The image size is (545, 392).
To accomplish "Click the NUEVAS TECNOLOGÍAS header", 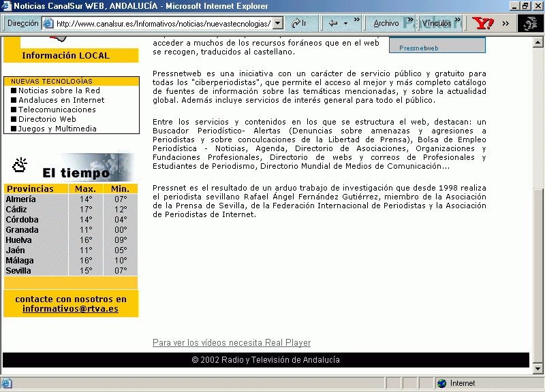I will (x=71, y=81).
